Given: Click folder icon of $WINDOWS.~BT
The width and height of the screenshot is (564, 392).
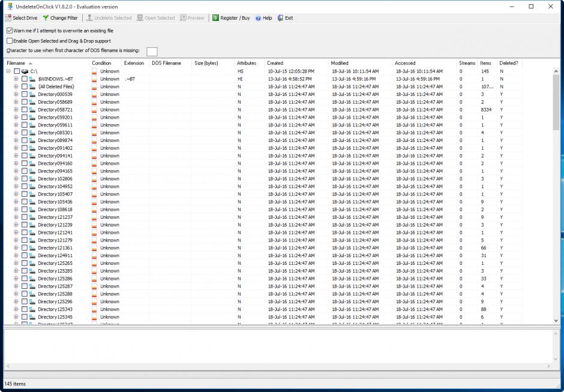Looking at the screenshot, I should pyautogui.click(x=32, y=79).
